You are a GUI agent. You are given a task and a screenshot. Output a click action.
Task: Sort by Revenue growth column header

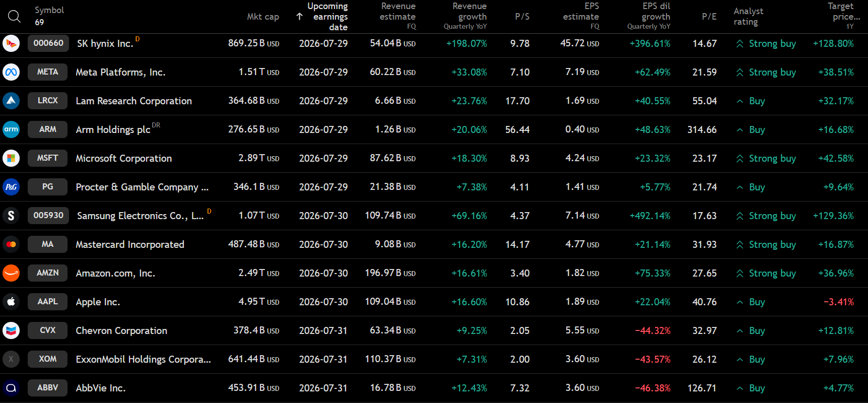tap(465, 16)
